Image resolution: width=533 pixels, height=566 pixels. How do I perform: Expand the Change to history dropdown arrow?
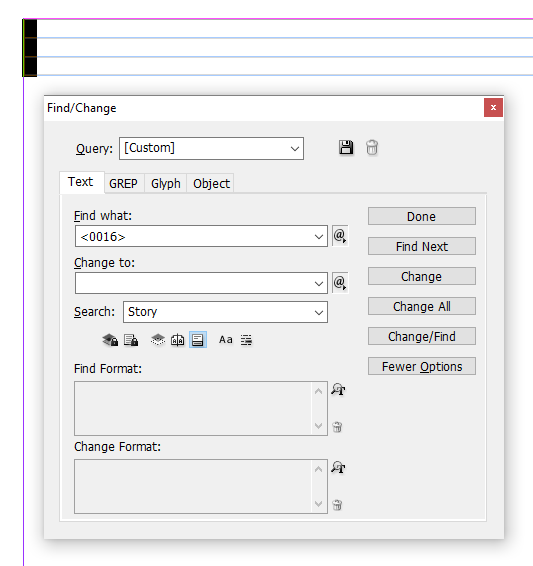click(319, 283)
